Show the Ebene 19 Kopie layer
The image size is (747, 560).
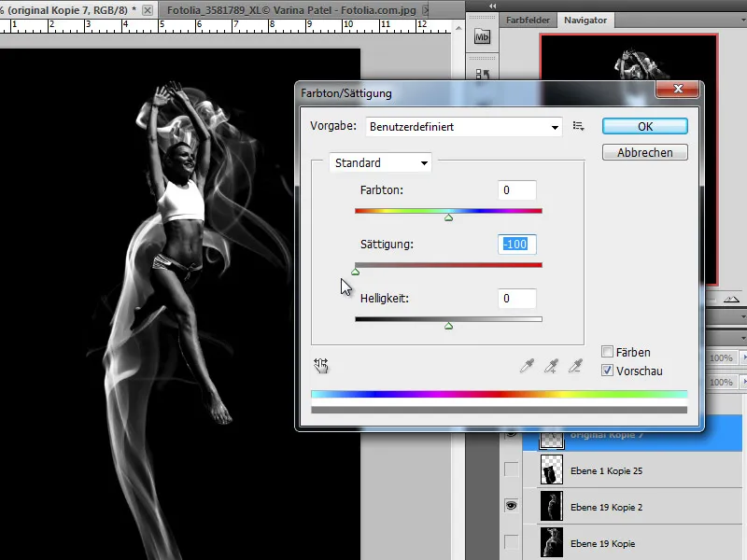click(x=511, y=541)
